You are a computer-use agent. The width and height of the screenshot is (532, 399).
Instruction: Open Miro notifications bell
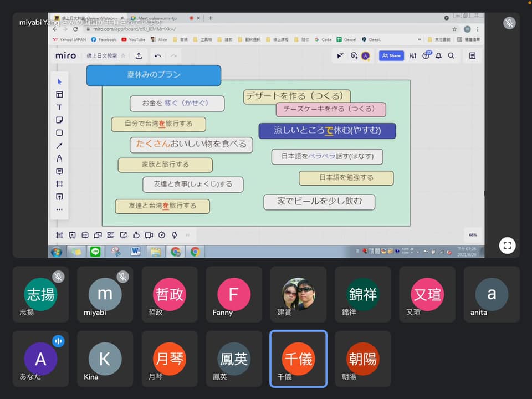coord(439,55)
